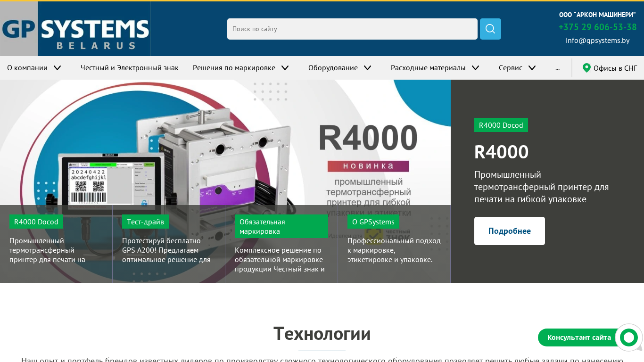The image size is (644, 362).
Task: Click the magnifier search button
Action: pos(490,29)
